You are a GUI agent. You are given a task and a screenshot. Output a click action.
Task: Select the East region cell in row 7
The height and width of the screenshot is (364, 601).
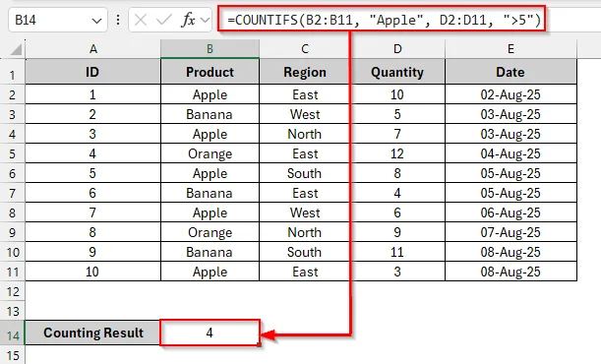[x=305, y=193]
